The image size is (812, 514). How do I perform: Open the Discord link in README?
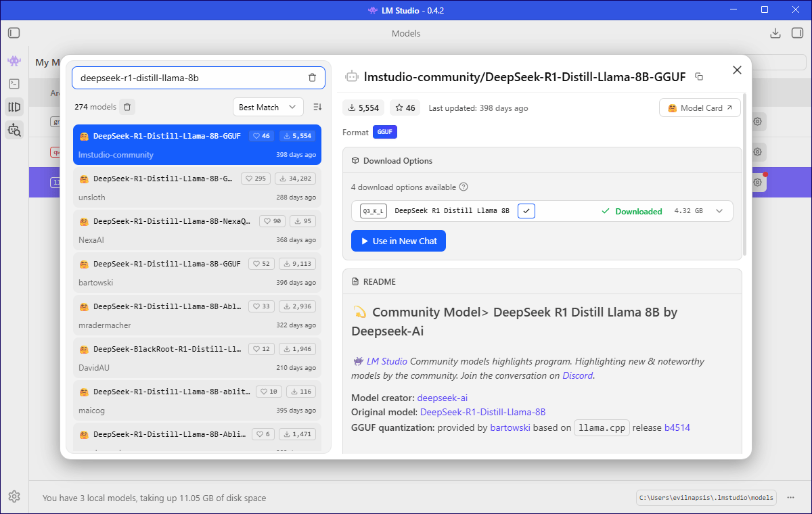pos(577,375)
